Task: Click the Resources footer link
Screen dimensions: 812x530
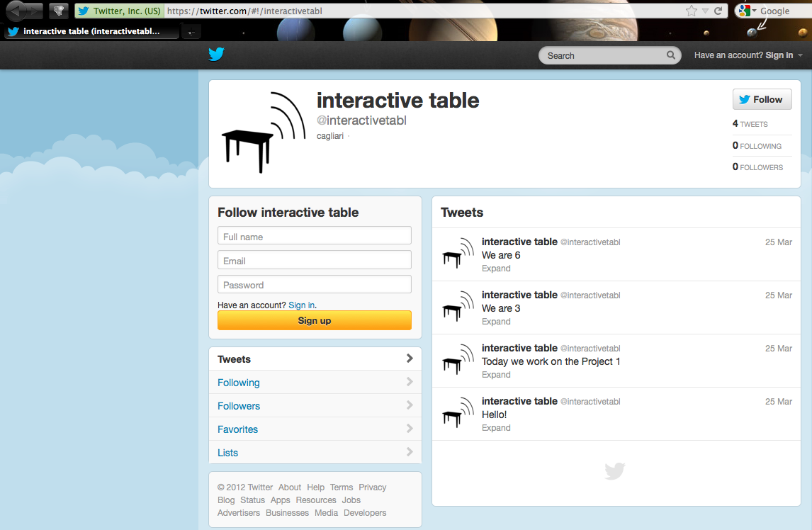Action: tap(316, 500)
